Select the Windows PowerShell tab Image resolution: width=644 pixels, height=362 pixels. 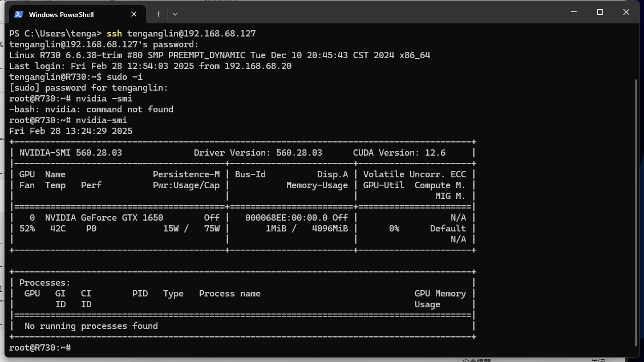(77, 14)
